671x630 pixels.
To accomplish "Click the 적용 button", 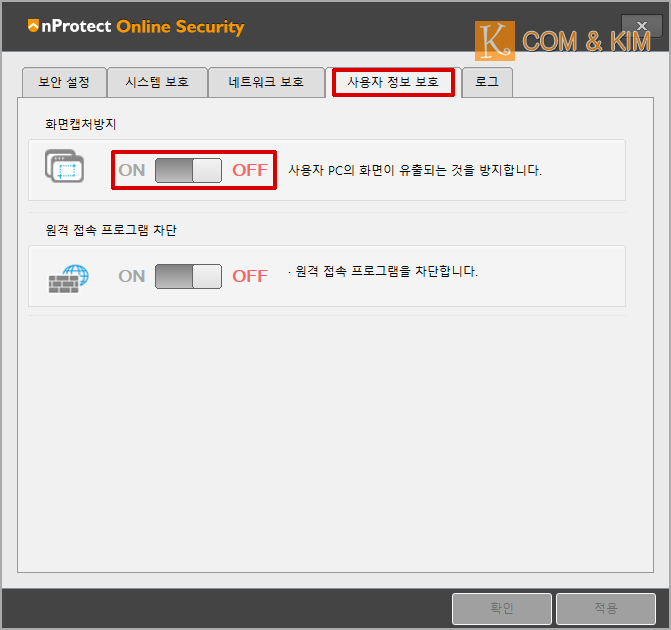I will tap(606, 608).
